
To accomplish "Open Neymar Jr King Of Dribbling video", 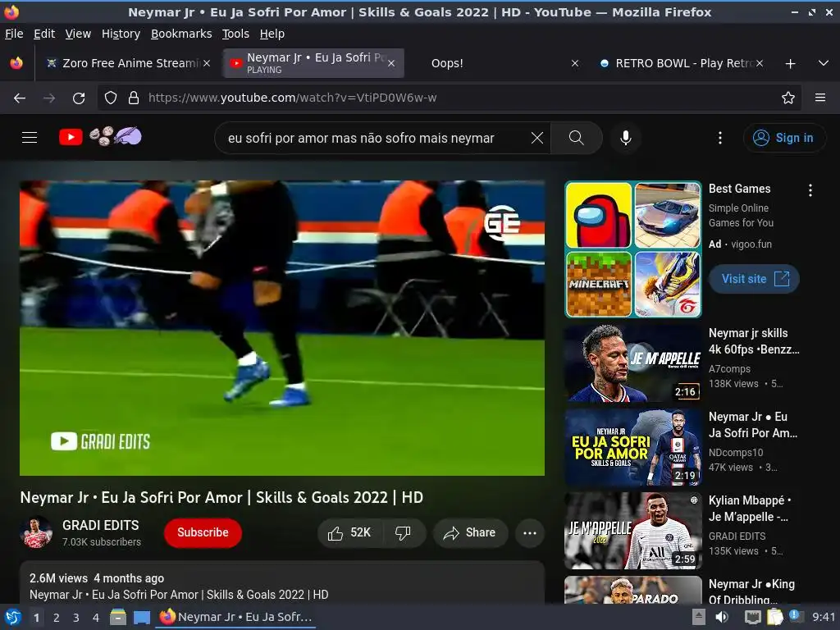I will coord(751,591).
